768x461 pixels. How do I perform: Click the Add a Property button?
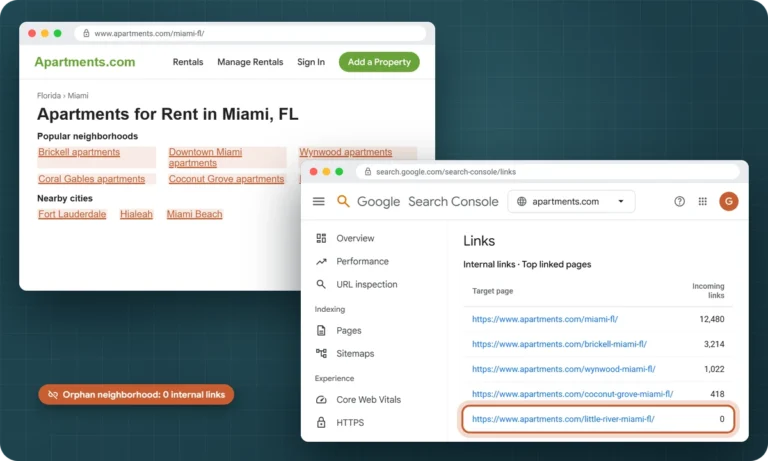point(379,62)
